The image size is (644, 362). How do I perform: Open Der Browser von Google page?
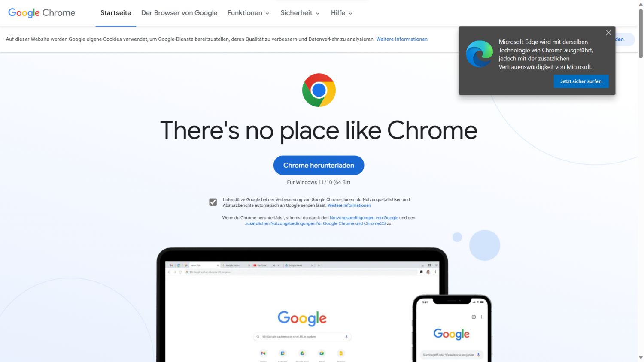click(179, 13)
